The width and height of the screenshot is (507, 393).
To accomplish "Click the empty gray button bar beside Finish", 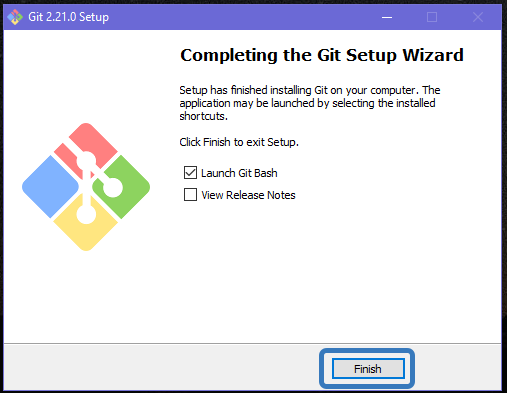I will pos(160,367).
